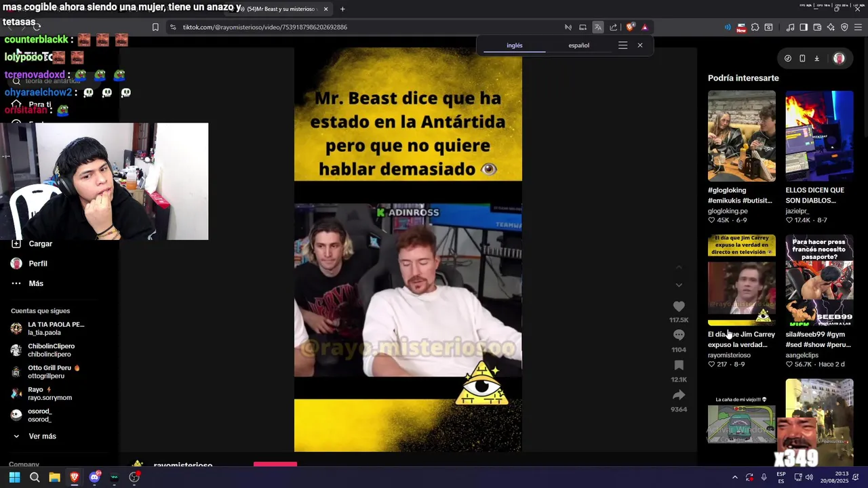The height and width of the screenshot is (488, 868).
Task: Open the video comments (1104)
Action: [x=679, y=335]
